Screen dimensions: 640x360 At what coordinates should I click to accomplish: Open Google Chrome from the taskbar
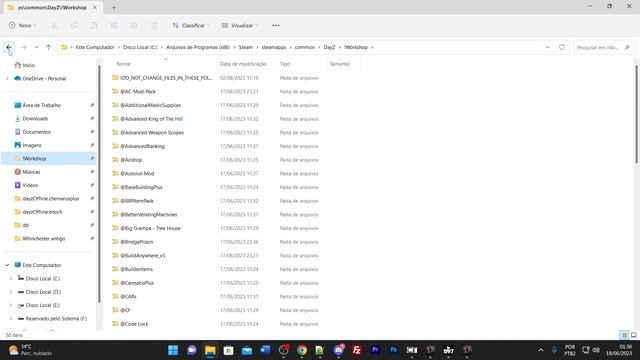click(x=302, y=350)
